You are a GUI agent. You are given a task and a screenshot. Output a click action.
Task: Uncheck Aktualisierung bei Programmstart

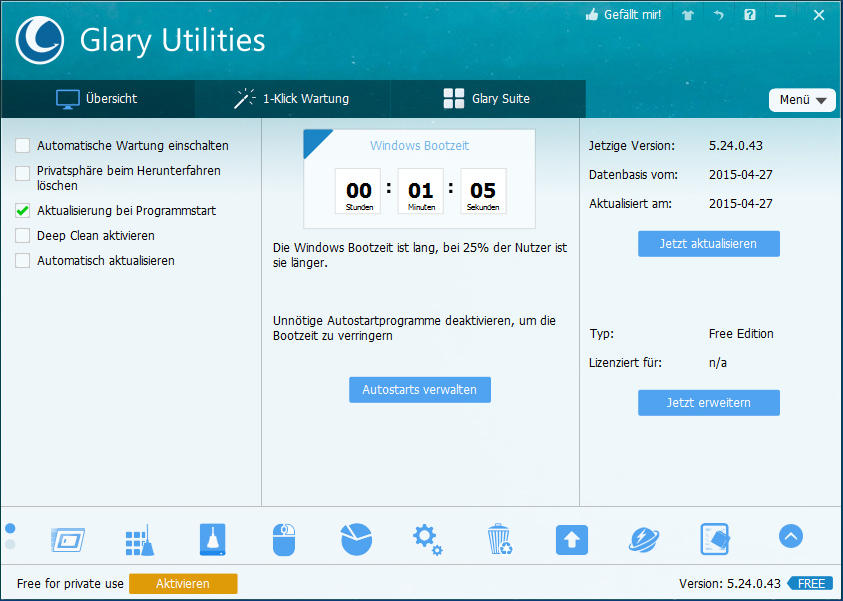click(x=23, y=210)
